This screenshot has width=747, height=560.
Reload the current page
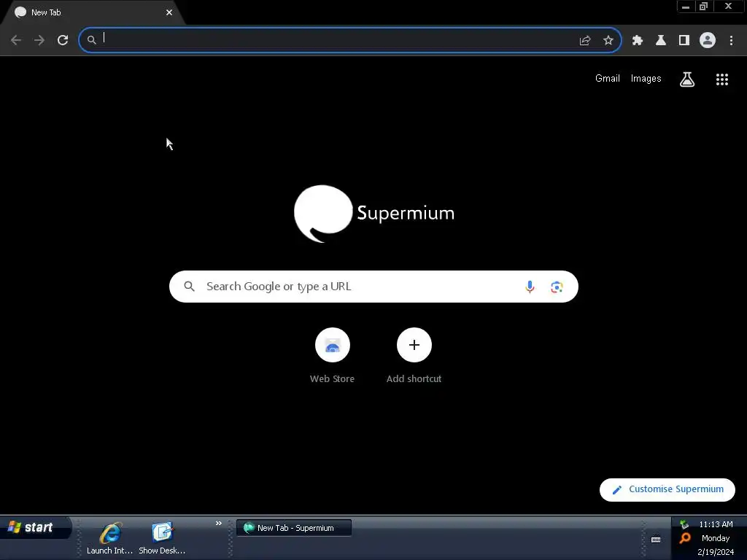click(63, 40)
